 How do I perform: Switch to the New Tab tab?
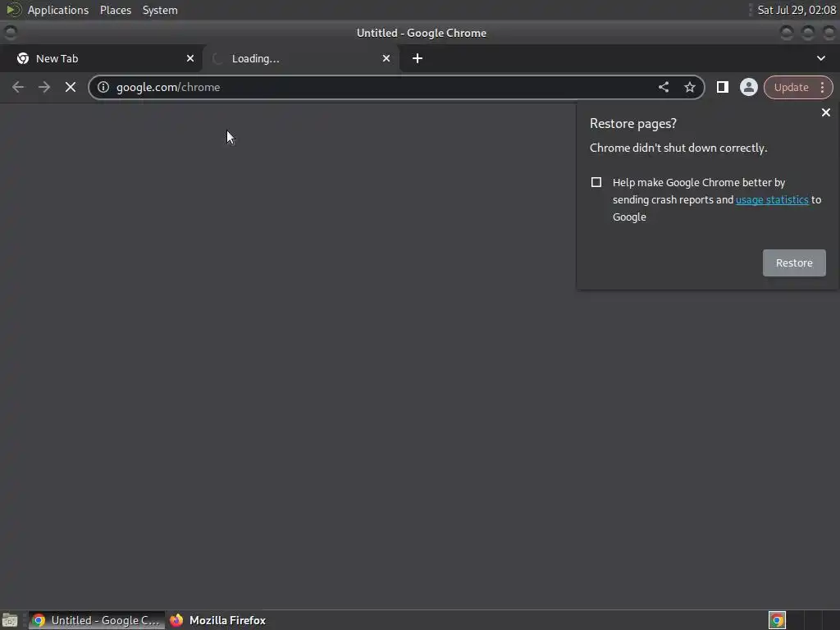click(x=102, y=58)
